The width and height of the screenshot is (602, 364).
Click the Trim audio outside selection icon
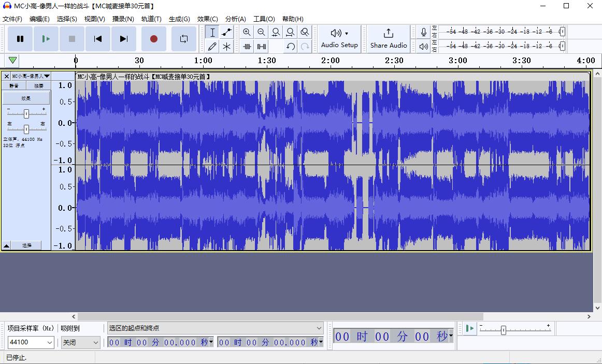point(247,47)
